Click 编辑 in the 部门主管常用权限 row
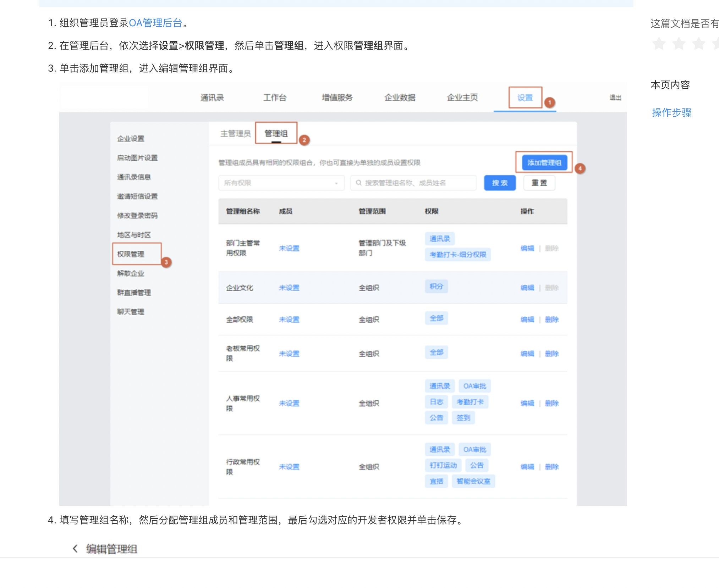The image size is (719, 588). [x=527, y=248]
